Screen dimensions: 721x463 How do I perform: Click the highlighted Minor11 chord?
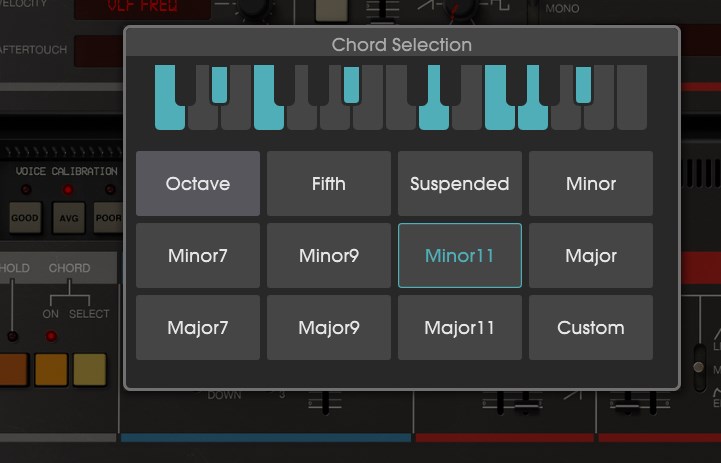click(459, 256)
